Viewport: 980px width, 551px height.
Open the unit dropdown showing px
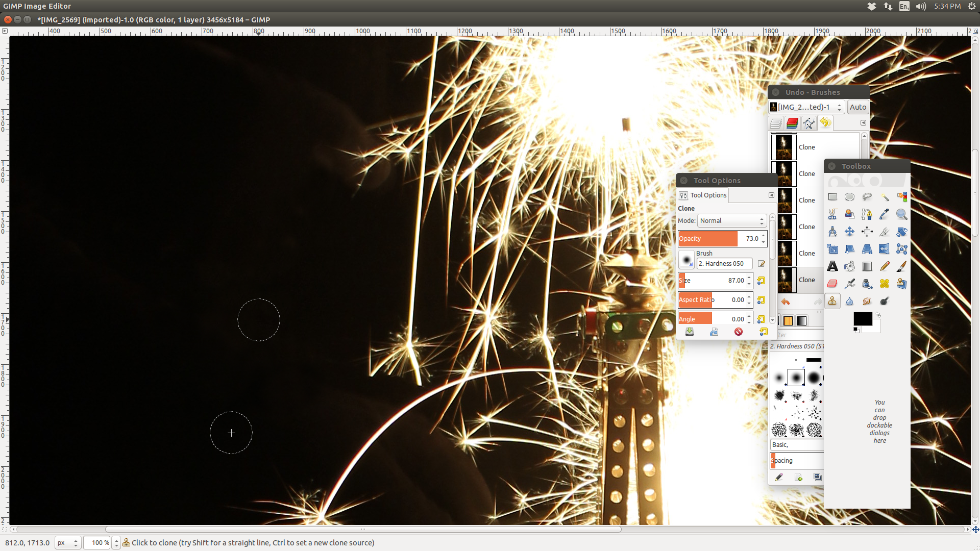(67, 543)
